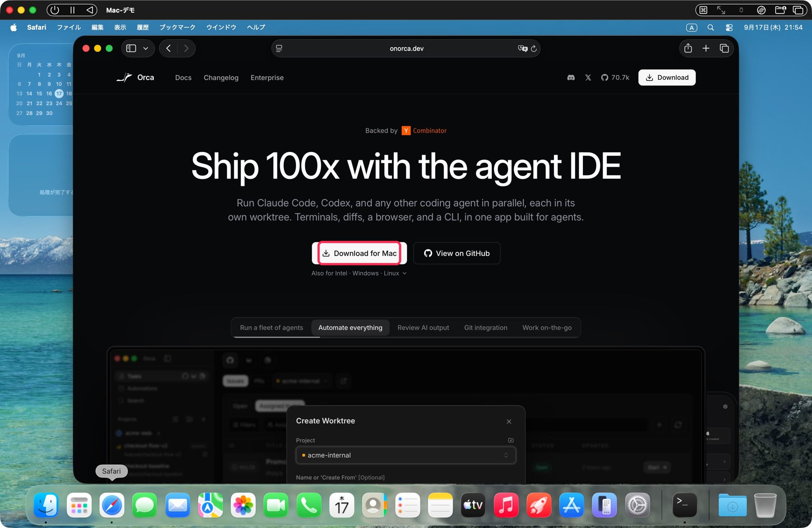The image size is (812, 528).
Task: Switch to Work on-the-go tab
Action: (x=547, y=328)
